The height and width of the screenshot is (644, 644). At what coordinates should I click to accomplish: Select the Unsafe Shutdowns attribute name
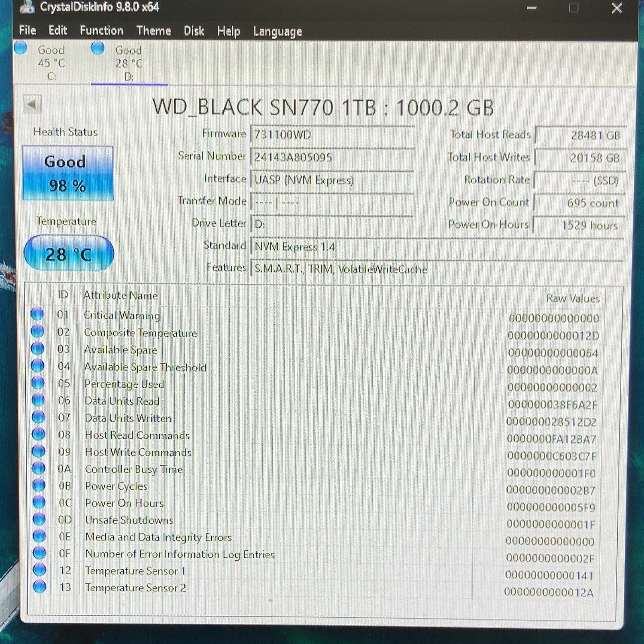tap(129, 520)
